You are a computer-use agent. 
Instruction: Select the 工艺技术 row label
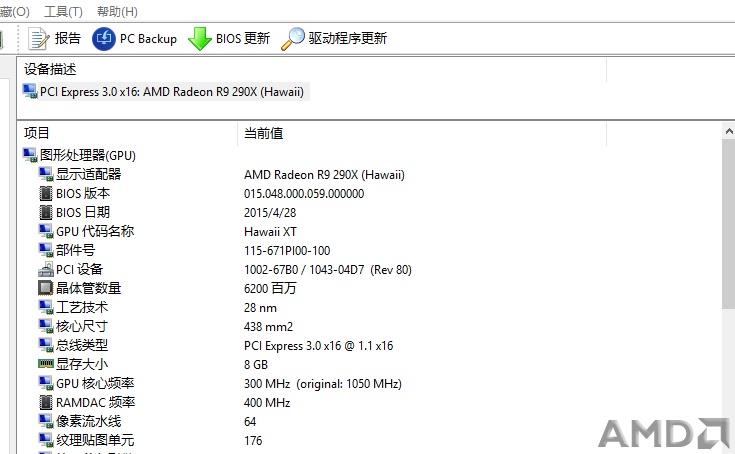point(82,307)
